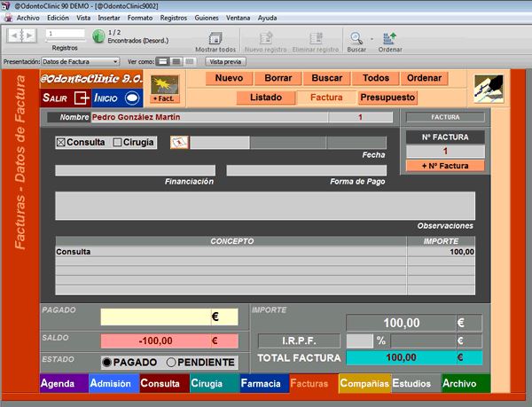Screen dimensions: 532x407
Task: Go to the Admisión module tab
Action: point(114,383)
